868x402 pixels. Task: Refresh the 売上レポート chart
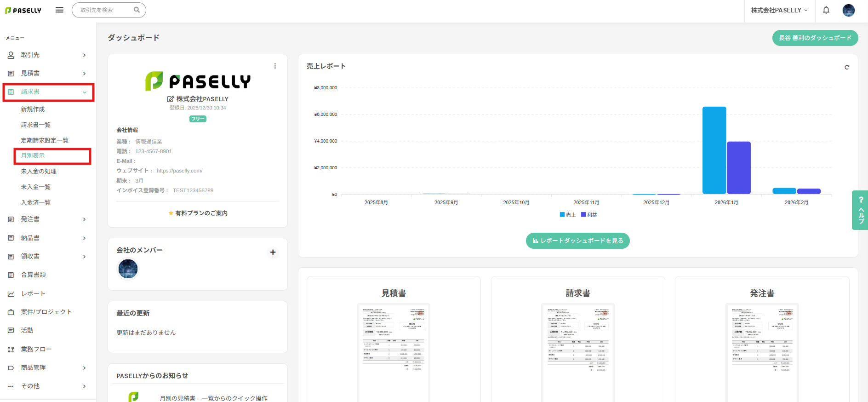[x=847, y=67]
